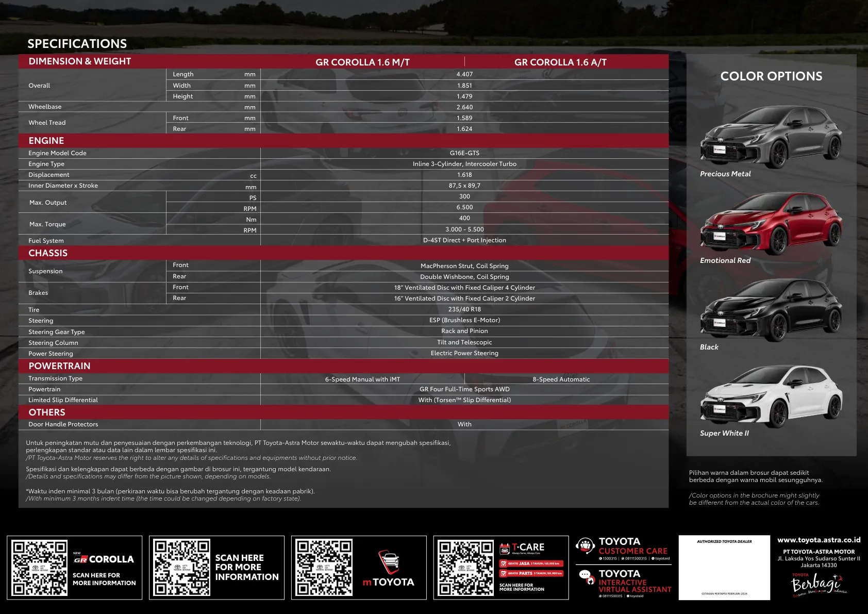Click the PT TOYOTA-ASTRA MOTOR address text

pyautogui.click(x=819, y=558)
